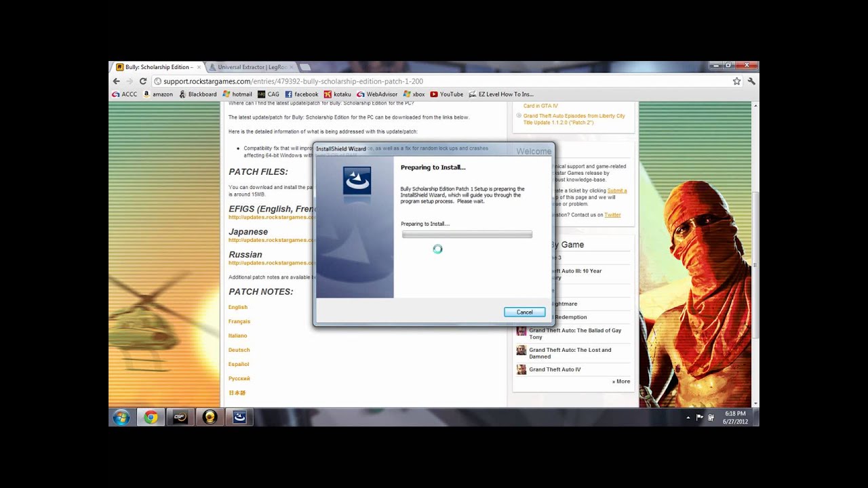Image resolution: width=868 pixels, height=488 pixels.
Task: Open English patch notes link
Action: coord(238,307)
